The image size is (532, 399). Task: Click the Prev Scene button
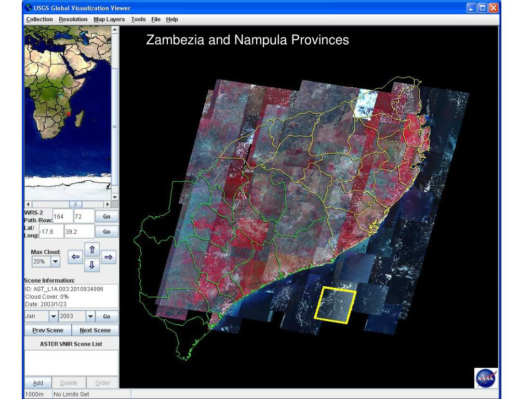48,330
